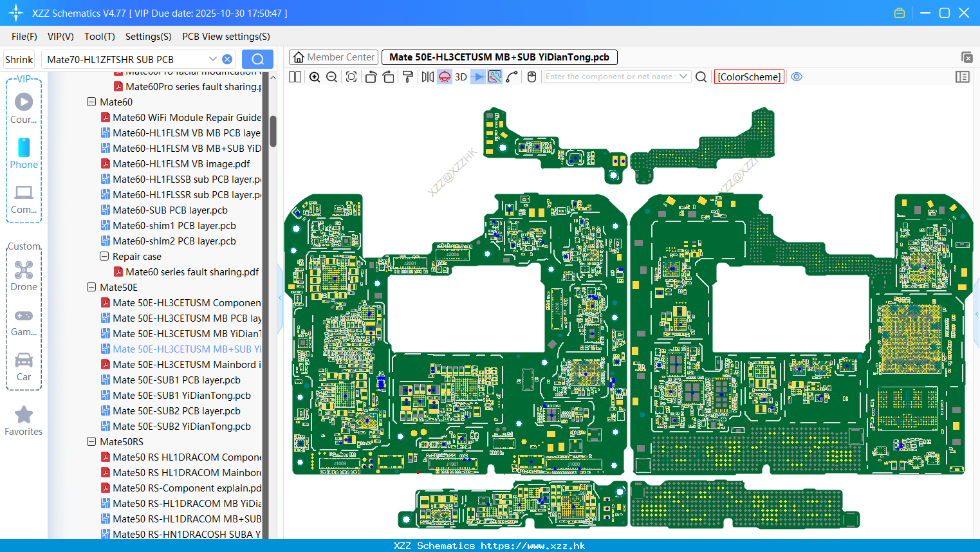980x552 pixels.
Task: Select the Car category in sidebar
Action: (24, 367)
